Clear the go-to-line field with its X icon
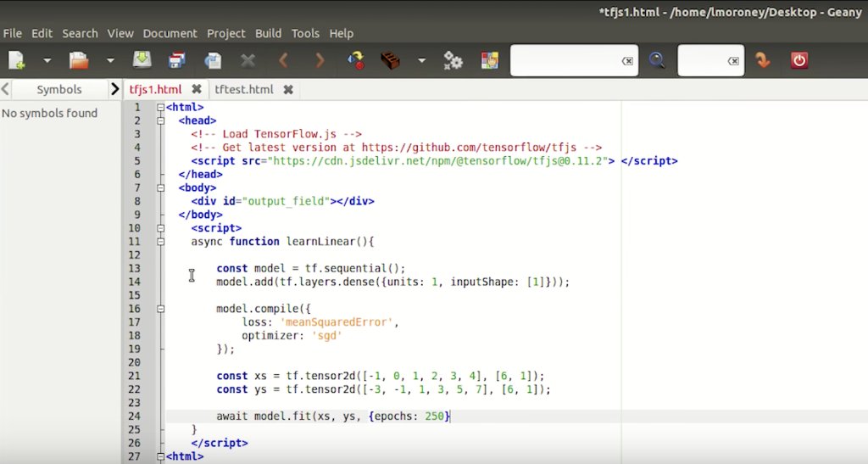Viewport: 868px width, 464px height. 733,61
